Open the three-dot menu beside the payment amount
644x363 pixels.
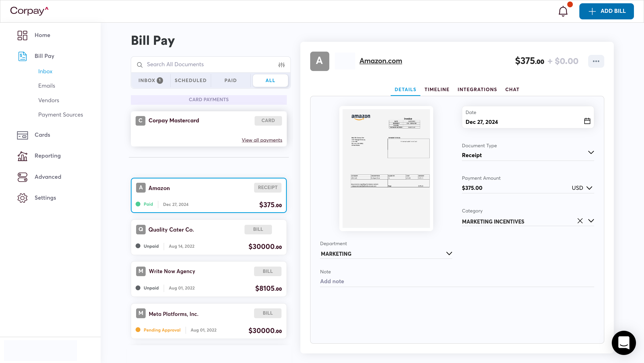click(x=596, y=61)
